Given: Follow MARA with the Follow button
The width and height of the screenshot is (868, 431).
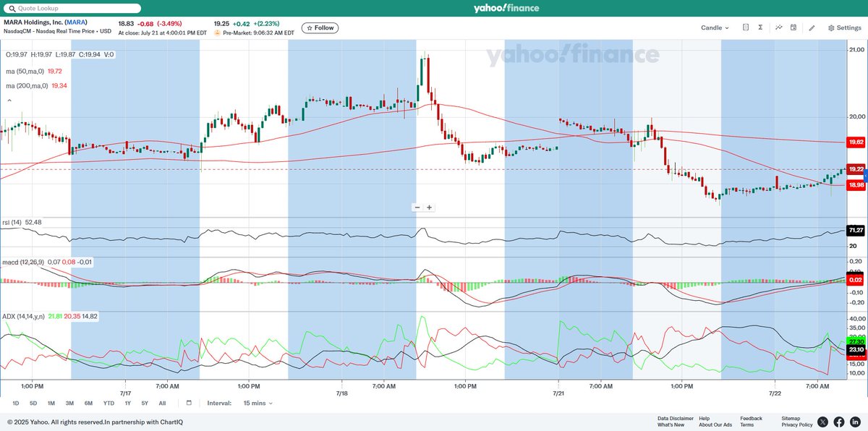Looking at the screenshot, I should click(319, 27).
